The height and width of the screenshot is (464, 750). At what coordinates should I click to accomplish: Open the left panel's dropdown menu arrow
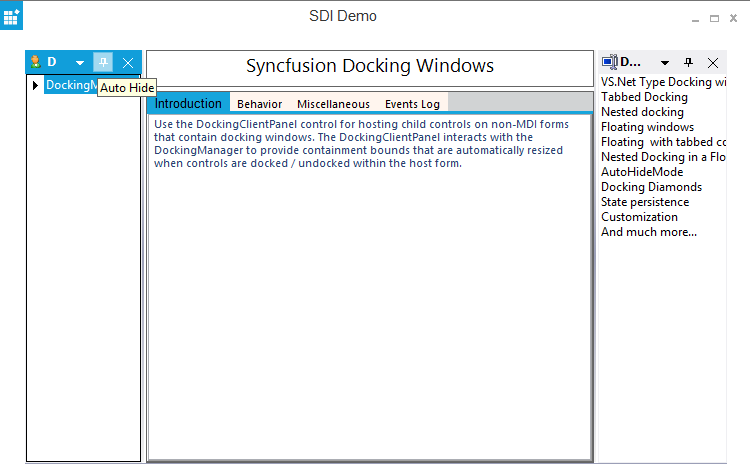coord(80,63)
